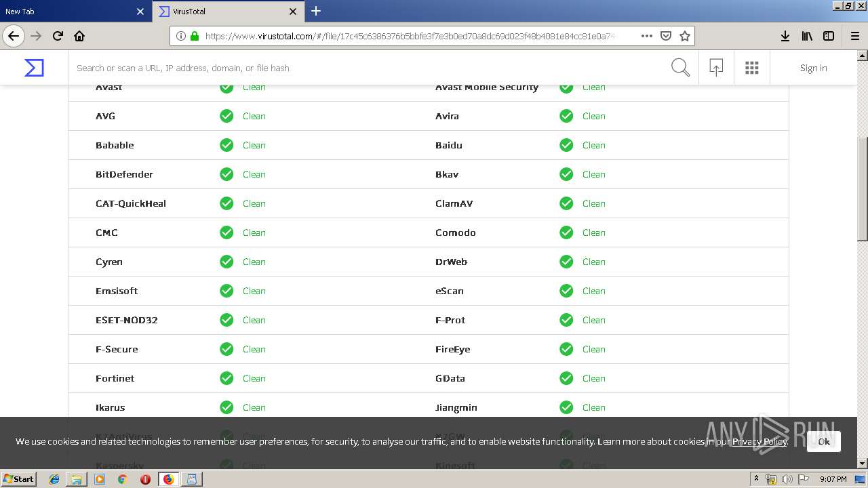Open a new tab with plus button

point(316,11)
